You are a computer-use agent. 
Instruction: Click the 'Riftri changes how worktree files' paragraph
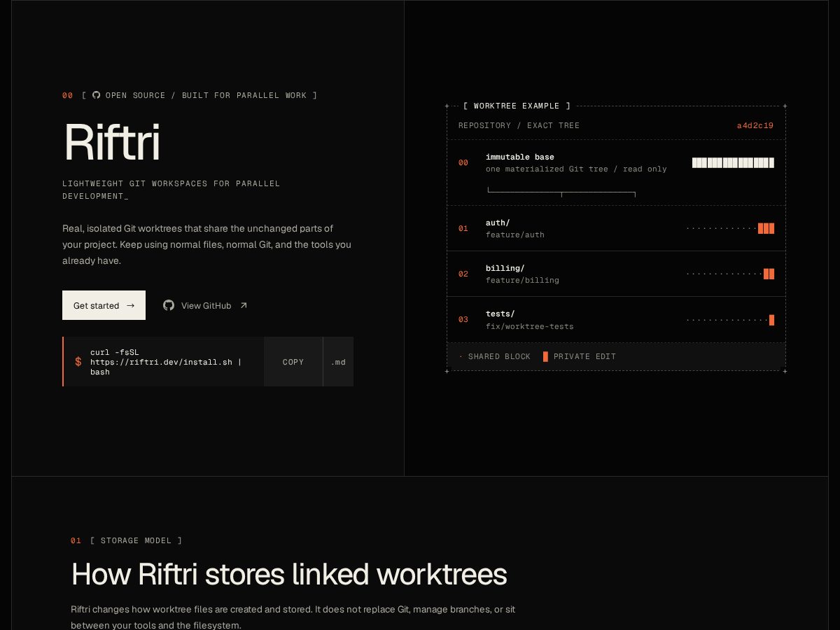pyautogui.click(x=293, y=617)
